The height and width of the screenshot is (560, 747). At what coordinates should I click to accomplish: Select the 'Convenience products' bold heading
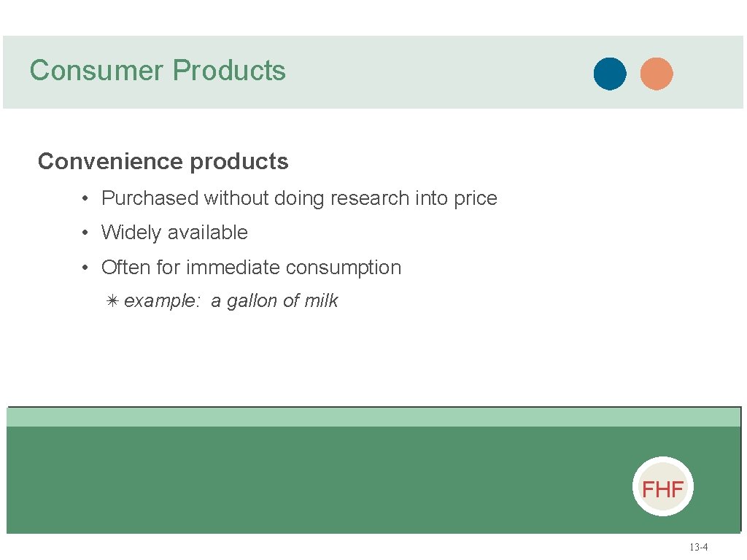(x=163, y=161)
